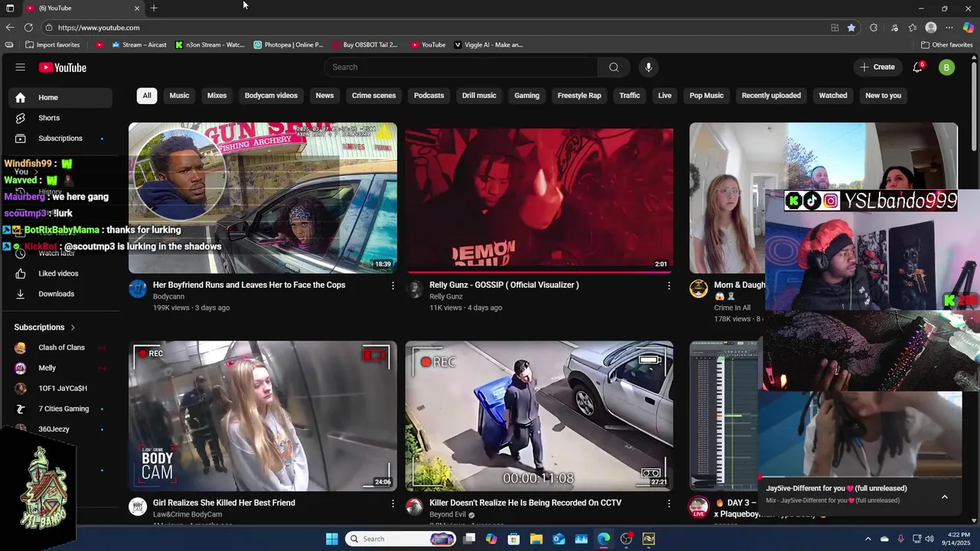Open the Edge profile avatar
This screenshot has width=980, height=551.
(931, 28)
